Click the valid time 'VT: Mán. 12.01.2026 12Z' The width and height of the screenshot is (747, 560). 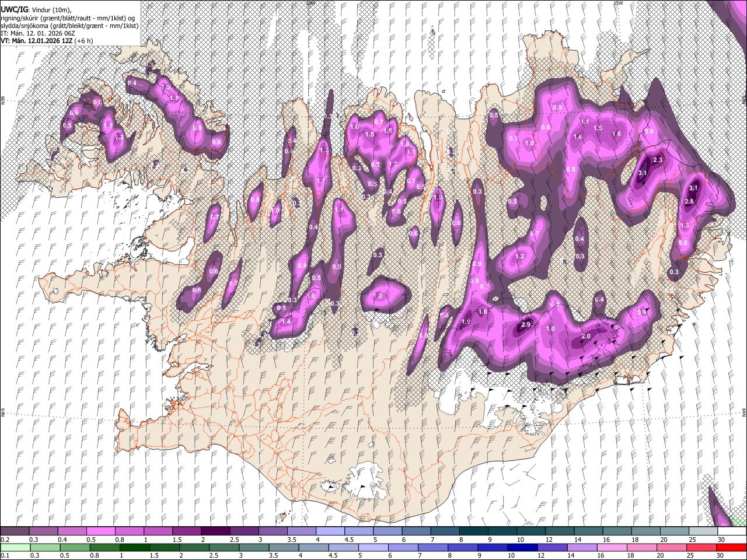click(x=38, y=41)
